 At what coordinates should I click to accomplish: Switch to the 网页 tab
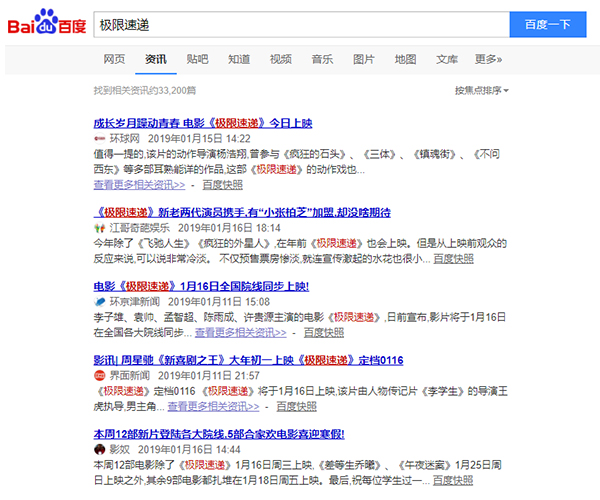[114, 59]
